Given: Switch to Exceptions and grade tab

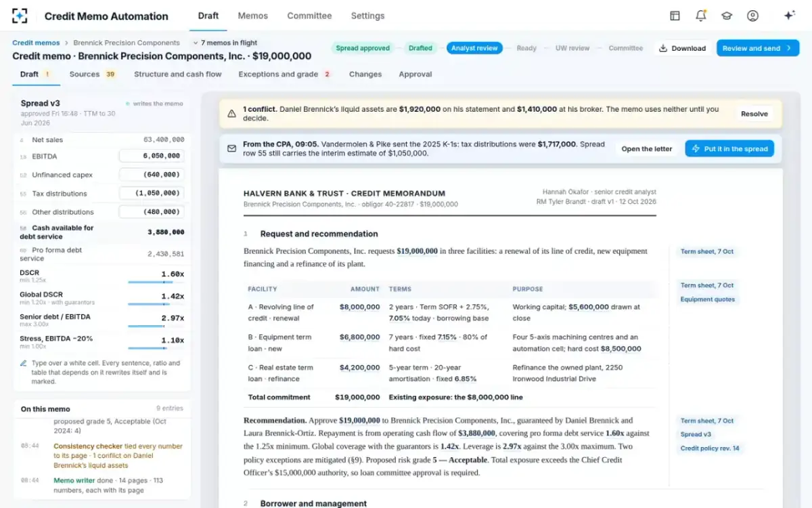Looking at the screenshot, I should coord(285,75).
